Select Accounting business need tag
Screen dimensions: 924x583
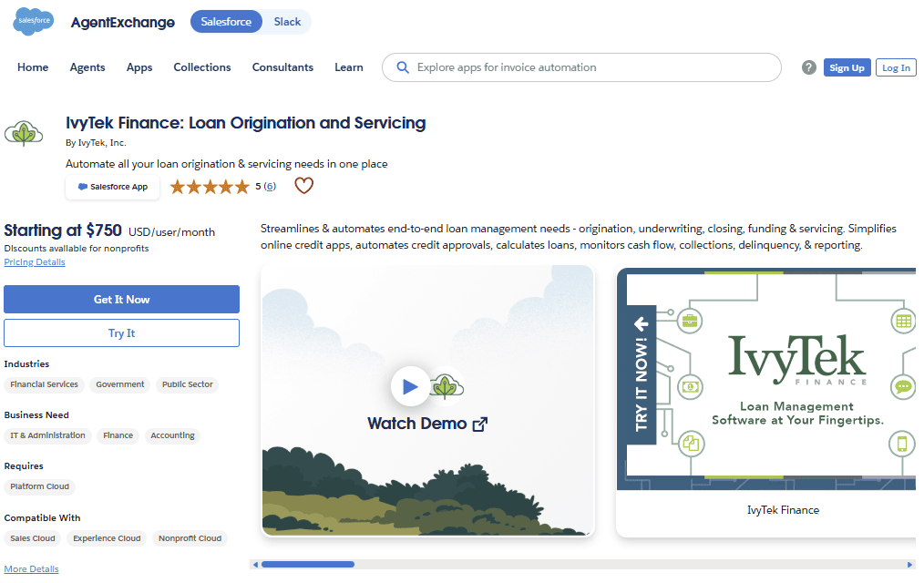pos(172,435)
